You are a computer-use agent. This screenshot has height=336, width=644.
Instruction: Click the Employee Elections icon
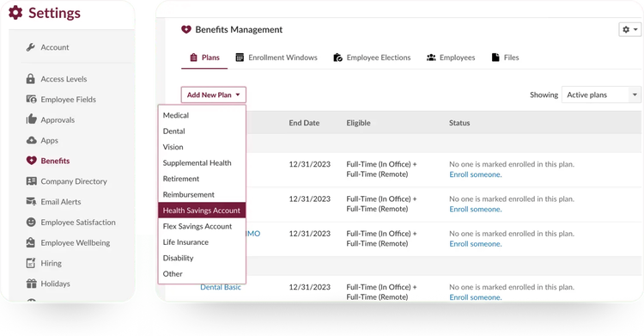coord(337,58)
